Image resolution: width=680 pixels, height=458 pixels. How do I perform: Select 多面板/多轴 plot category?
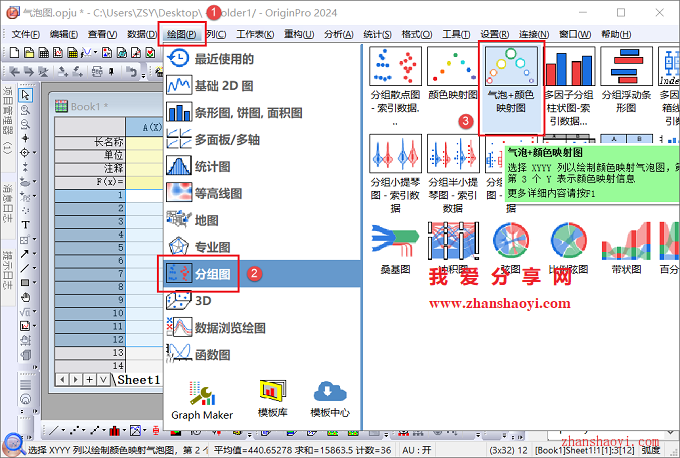click(x=262, y=140)
